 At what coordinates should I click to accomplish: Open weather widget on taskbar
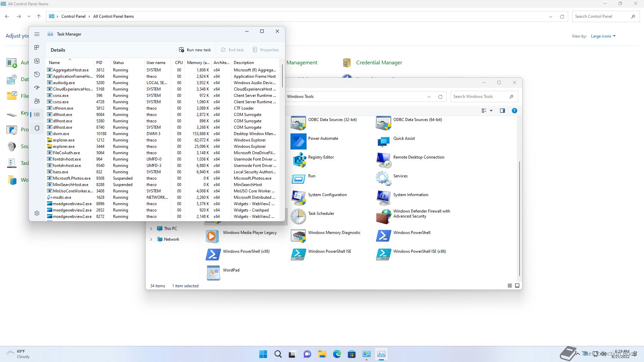pos(18,354)
